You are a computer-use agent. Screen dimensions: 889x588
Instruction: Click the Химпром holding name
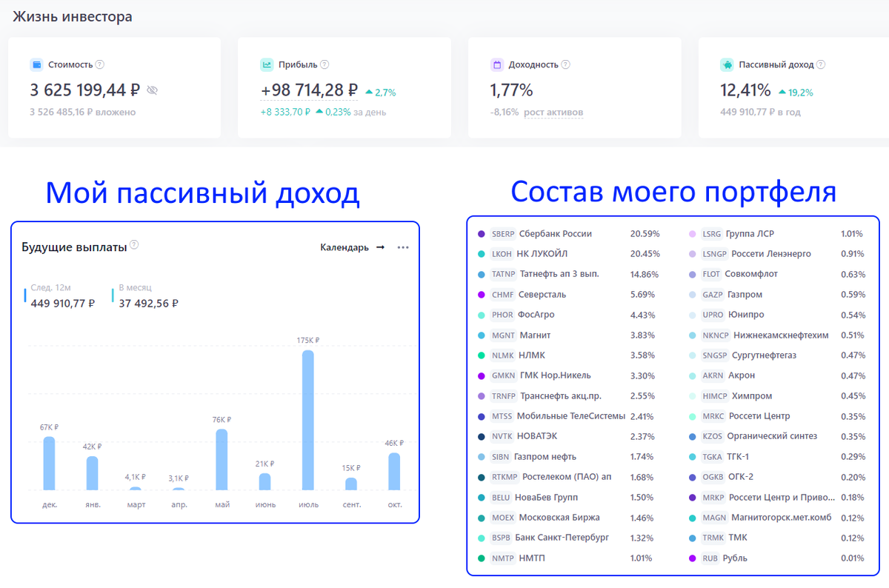click(x=752, y=395)
